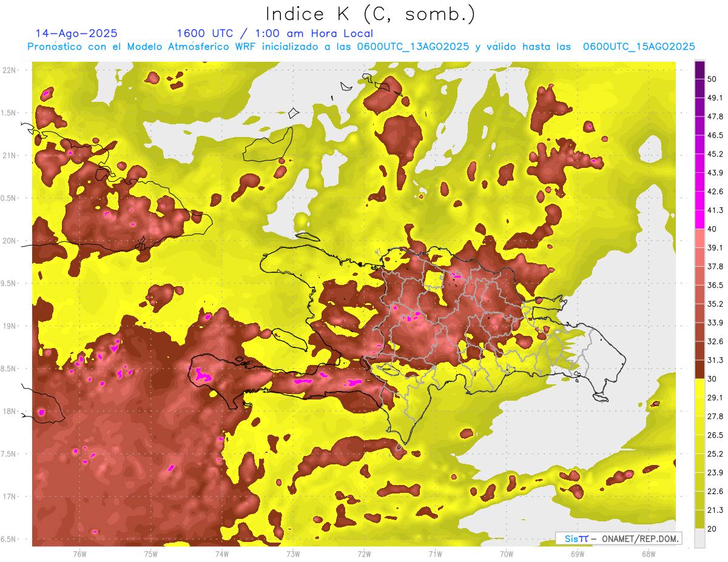Viewport: 728px width, 562px height.
Task: Click the "68W" longitude axis label
Action: pos(649,554)
